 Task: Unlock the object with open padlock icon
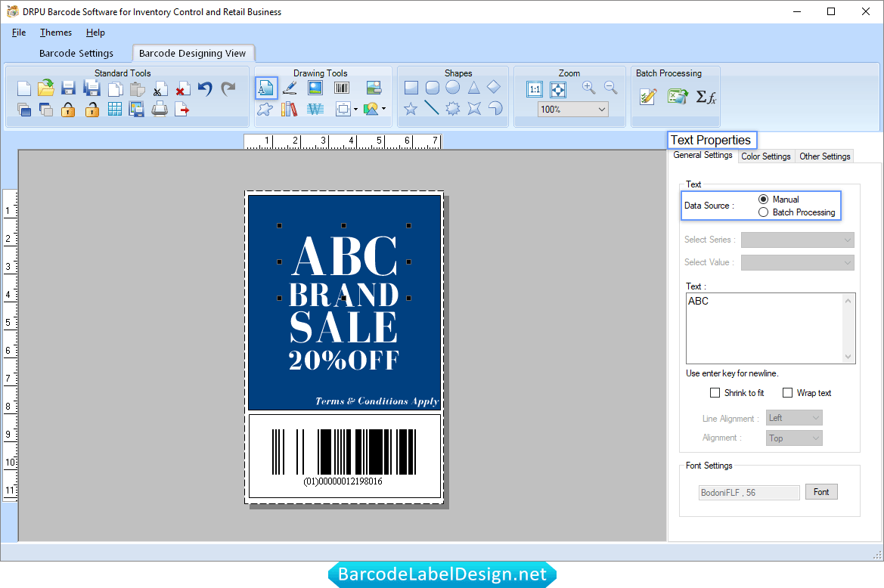click(x=92, y=110)
